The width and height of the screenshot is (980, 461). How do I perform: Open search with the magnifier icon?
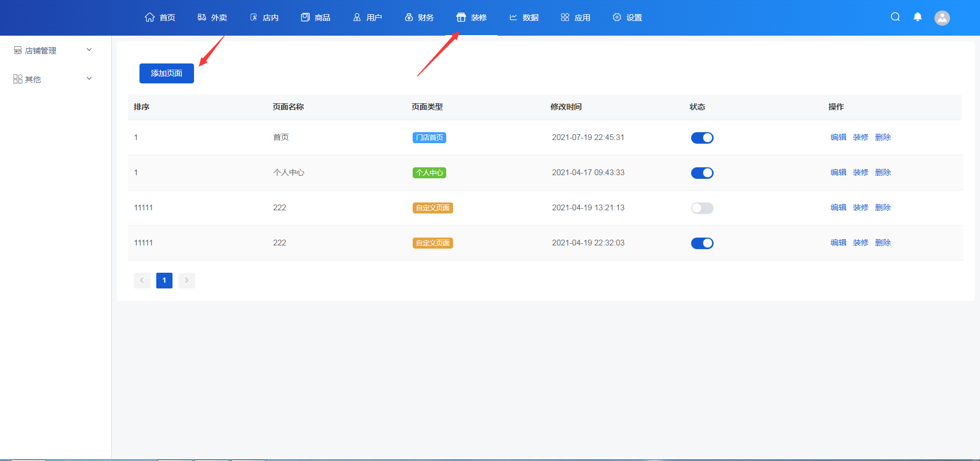pos(896,17)
